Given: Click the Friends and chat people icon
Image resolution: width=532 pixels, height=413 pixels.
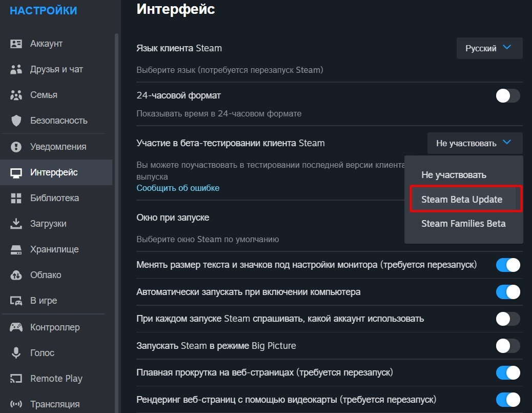Looking at the screenshot, I should [x=16, y=69].
